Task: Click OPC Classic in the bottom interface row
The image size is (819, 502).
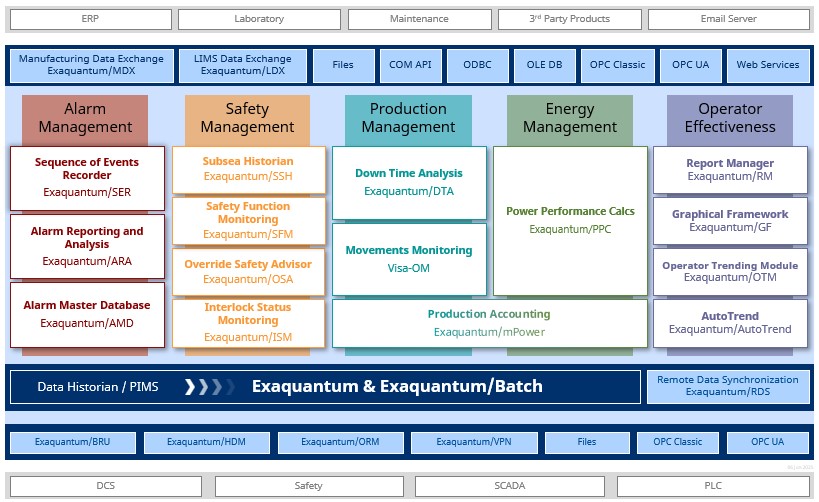Action: (678, 442)
